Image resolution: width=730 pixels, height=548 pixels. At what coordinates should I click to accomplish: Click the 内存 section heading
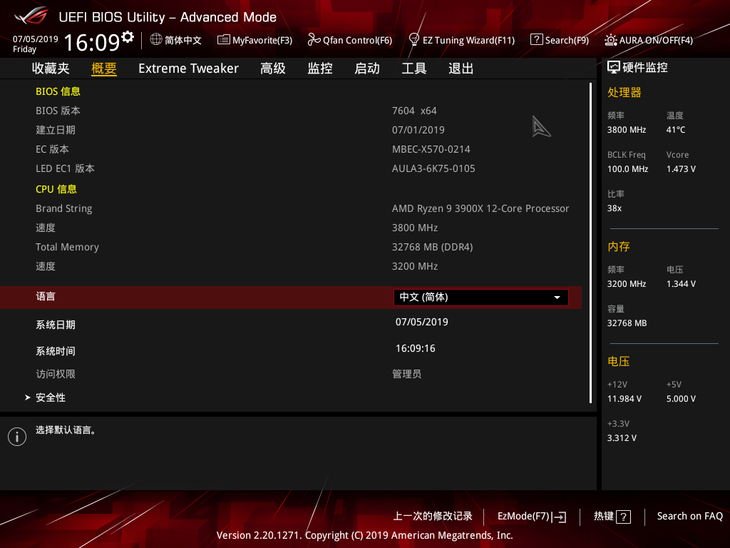[x=618, y=246]
